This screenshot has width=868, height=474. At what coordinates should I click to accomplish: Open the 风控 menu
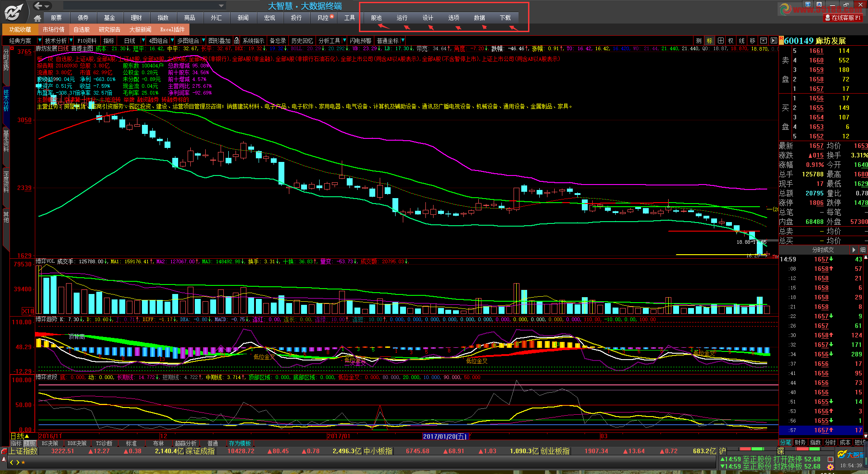coord(324,18)
